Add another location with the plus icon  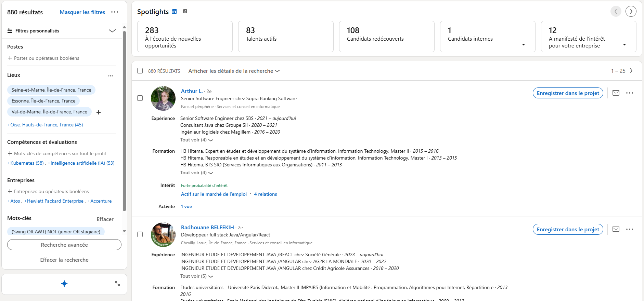click(99, 112)
